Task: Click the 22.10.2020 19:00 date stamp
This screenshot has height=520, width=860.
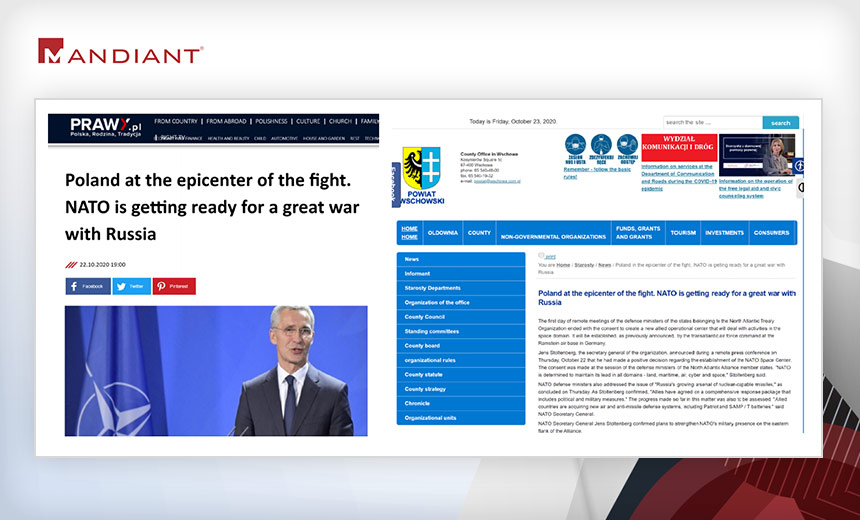Action: coord(102,264)
